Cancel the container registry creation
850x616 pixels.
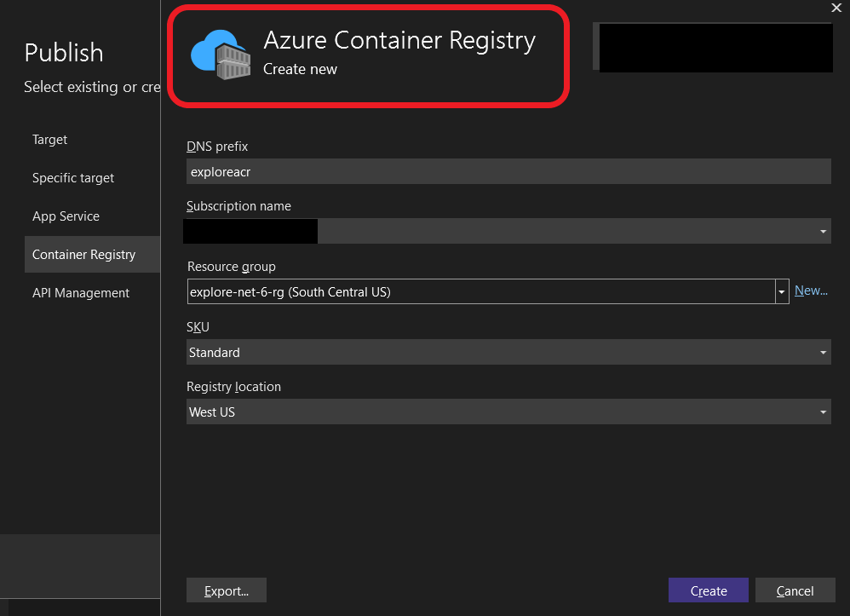(x=795, y=590)
